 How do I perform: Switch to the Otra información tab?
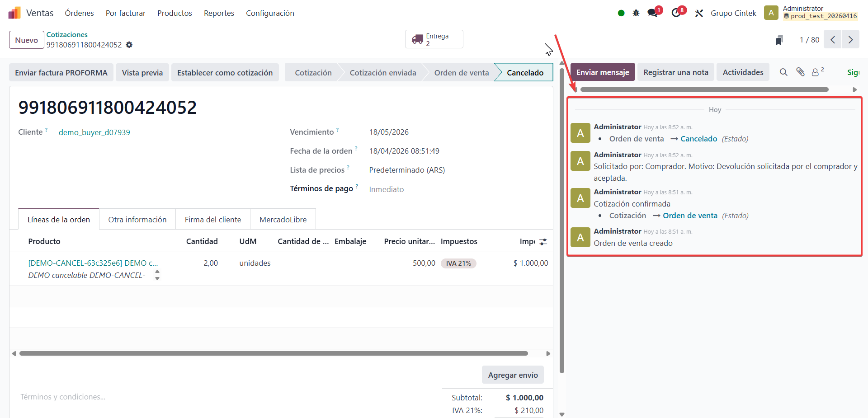click(137, 219)
